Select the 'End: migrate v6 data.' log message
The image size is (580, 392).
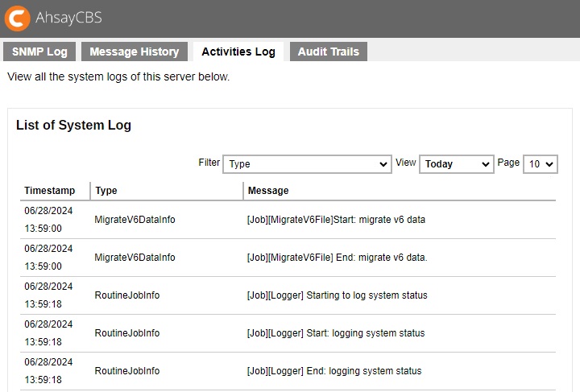coord(337,258)
